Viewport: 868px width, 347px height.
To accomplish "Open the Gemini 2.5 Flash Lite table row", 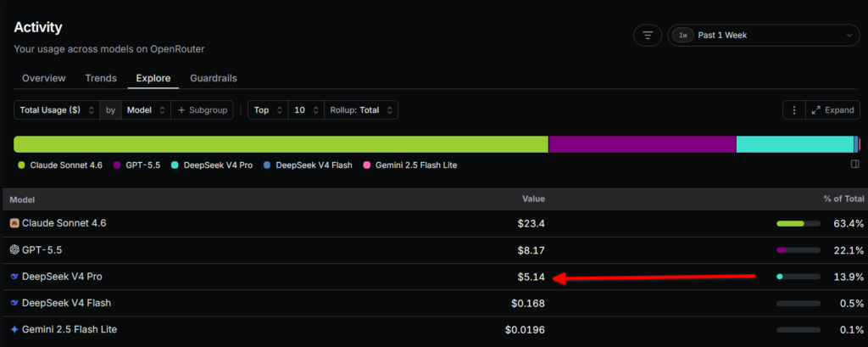I will tap(434, 330).
